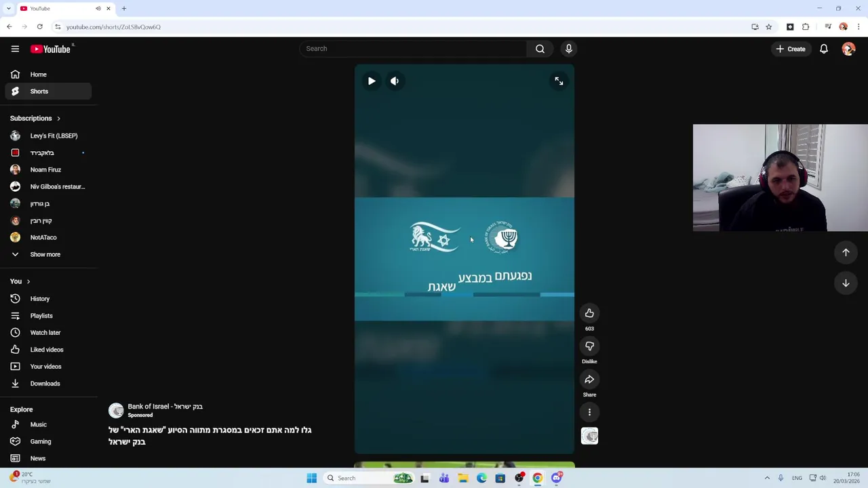Start voice search with the microphone icon
868x488 pixels.
pyautogui.click(x=568, y=49)
